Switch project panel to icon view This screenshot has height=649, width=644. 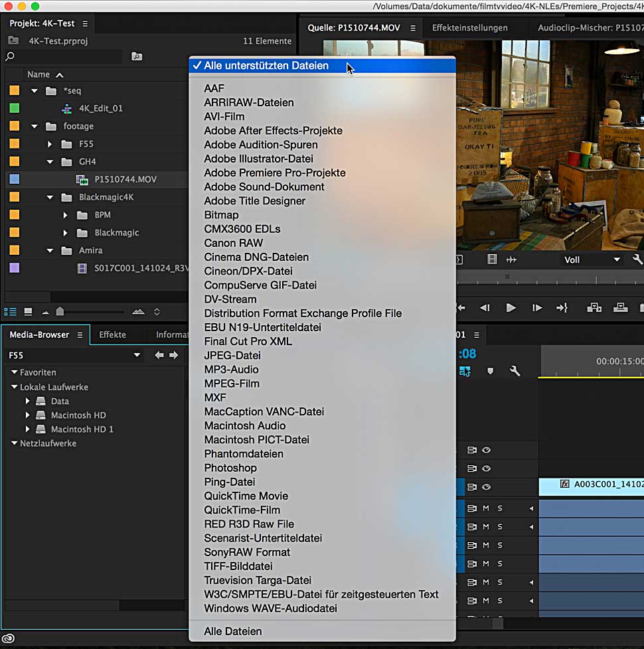pyautogui.click(x=28, y=311)
